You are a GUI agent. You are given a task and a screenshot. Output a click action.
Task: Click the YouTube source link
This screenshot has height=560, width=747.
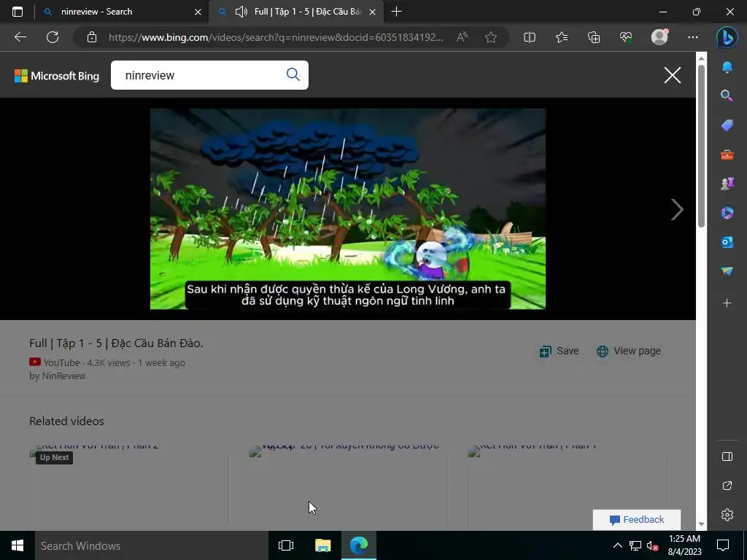tap(55, 362)
